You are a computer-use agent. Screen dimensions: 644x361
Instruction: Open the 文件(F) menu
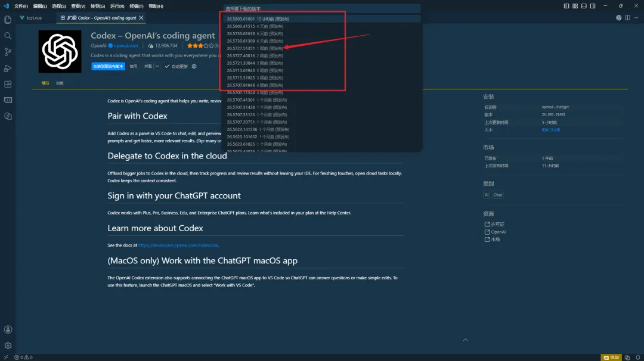coord(21,6)
